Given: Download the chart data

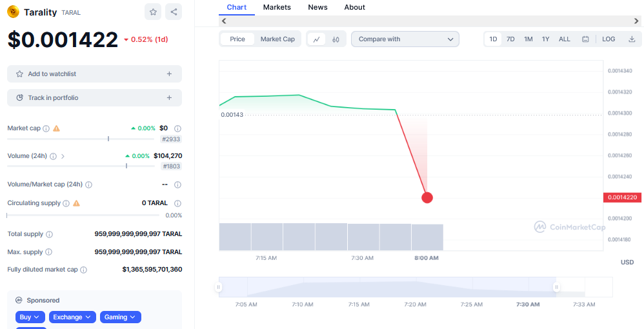Looking at the screenshot, I should pos(632,39).
